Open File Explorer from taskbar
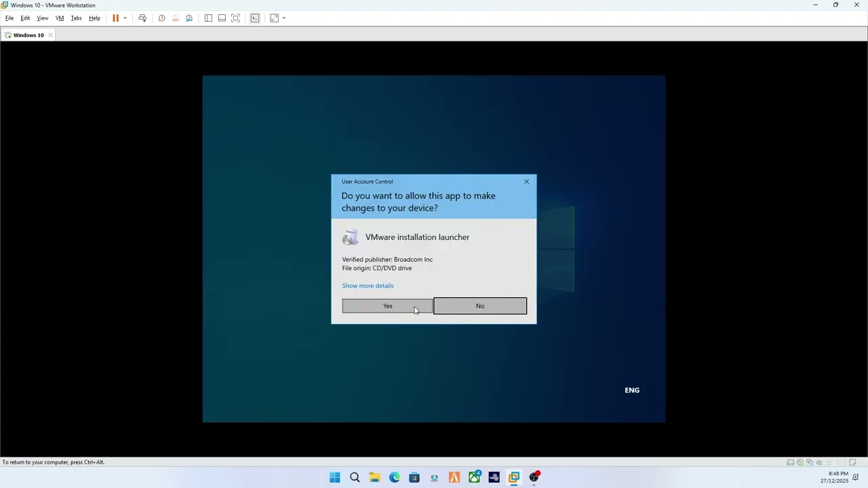Viewport: 868px width, 488px height. coord(374,478)
